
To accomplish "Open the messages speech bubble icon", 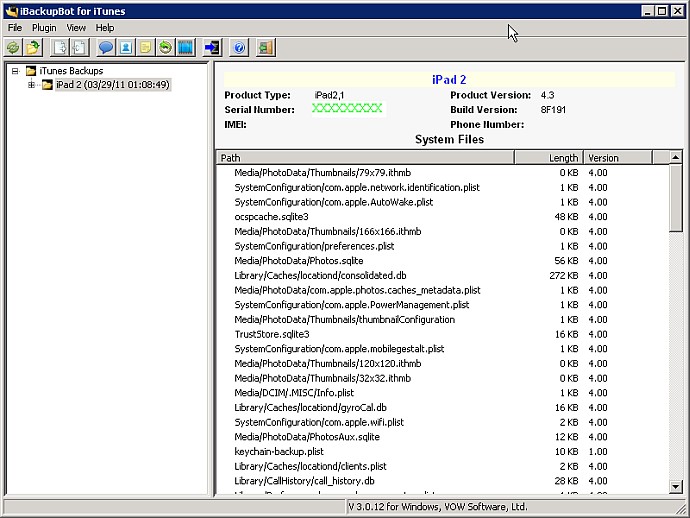I will [106, 48].
